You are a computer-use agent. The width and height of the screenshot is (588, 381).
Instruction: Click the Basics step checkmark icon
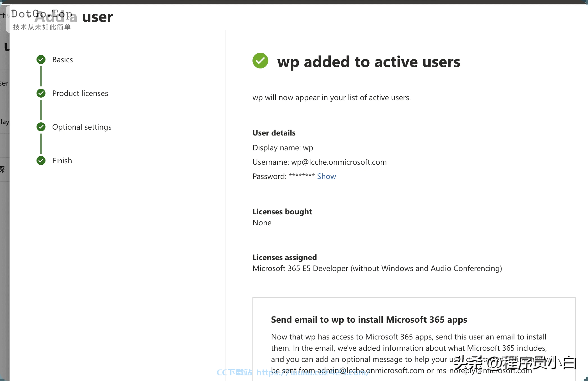[x=41, y=59]
